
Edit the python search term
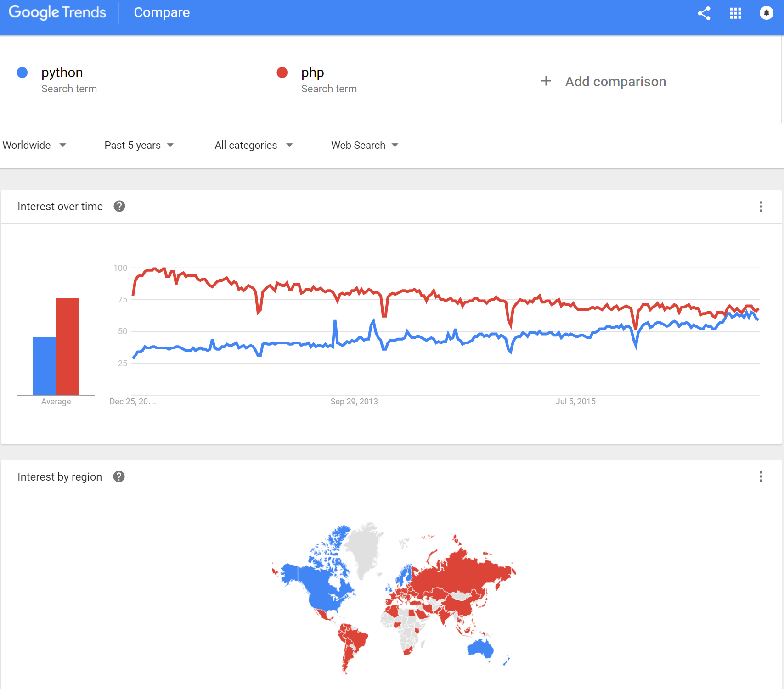62,73
